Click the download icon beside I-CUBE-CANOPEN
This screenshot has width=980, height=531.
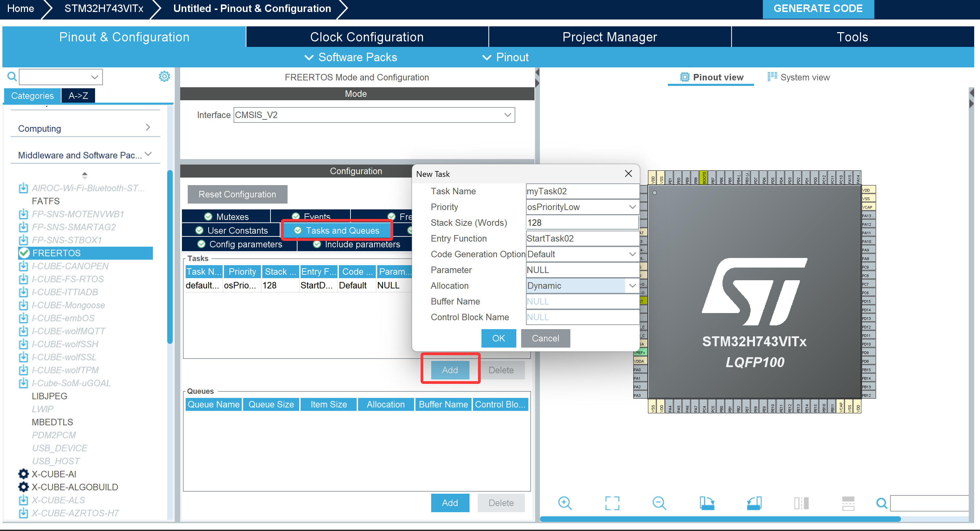[24, 266]
